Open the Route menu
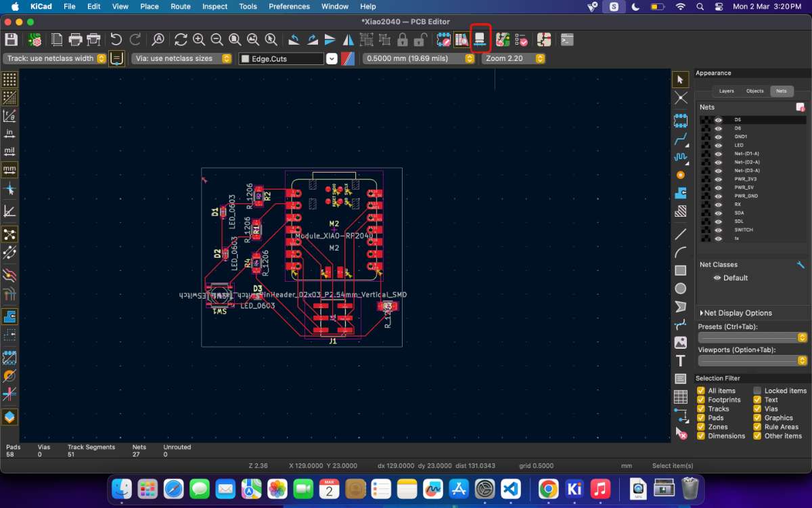 [180, 6]
